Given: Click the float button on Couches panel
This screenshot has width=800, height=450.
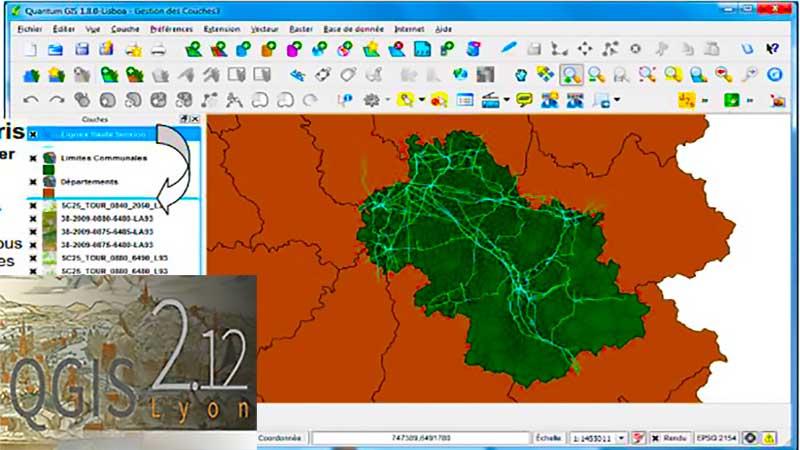Looking at the screenshot, I should (184, 119).
